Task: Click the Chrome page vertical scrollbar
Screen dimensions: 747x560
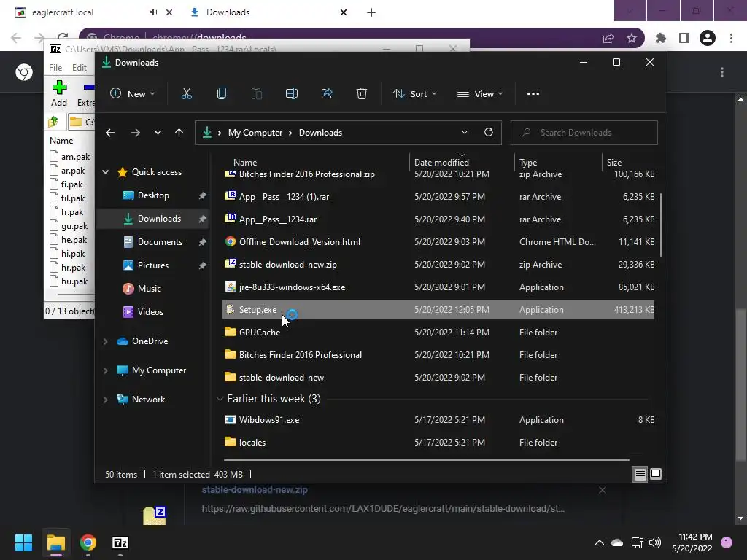Action: pyautogui.click(x=740, y=385)
